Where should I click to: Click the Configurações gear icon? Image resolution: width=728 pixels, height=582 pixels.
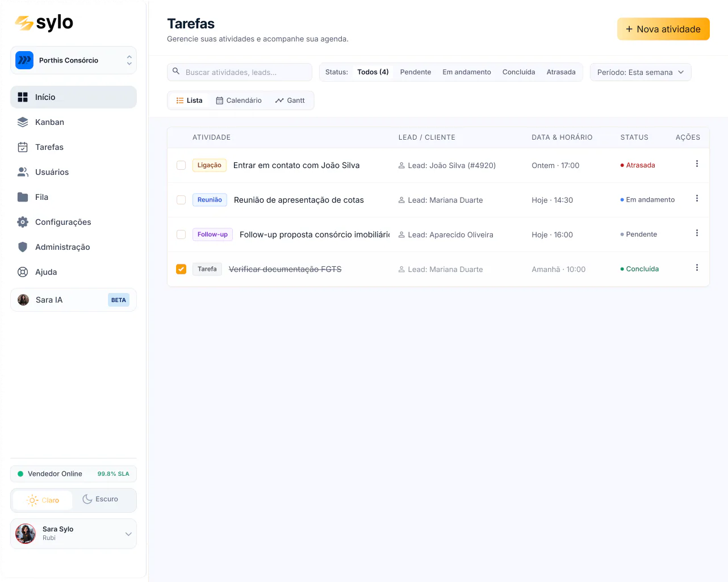[23, 222]
